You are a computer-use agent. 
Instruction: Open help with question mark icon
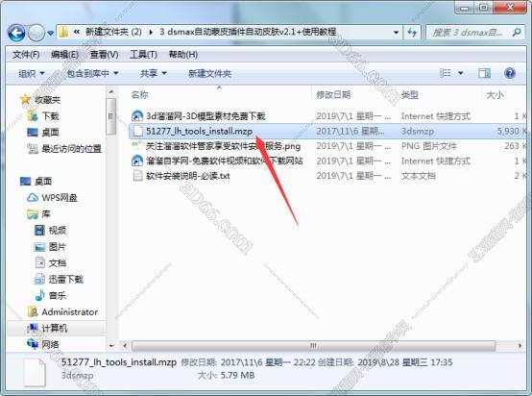(x=510, y=73)
